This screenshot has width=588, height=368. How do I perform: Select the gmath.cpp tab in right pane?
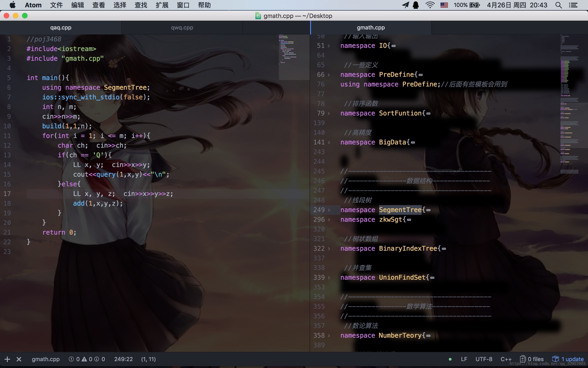point(371,28)
